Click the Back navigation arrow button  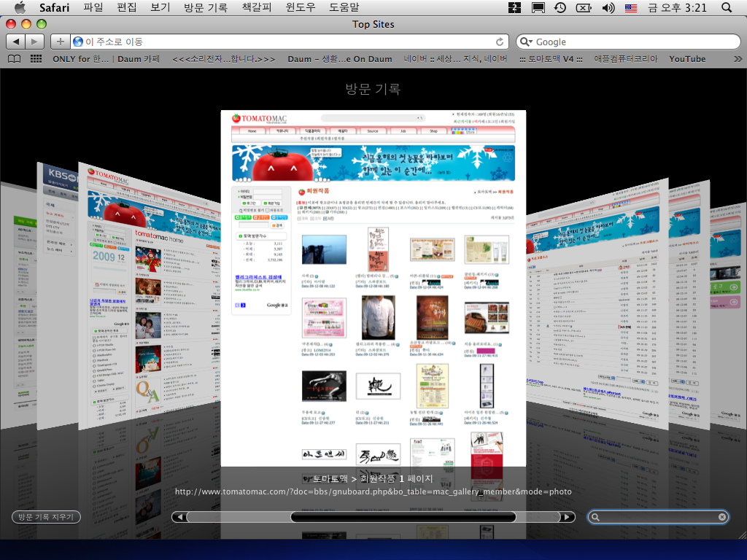tap(16, 42)
